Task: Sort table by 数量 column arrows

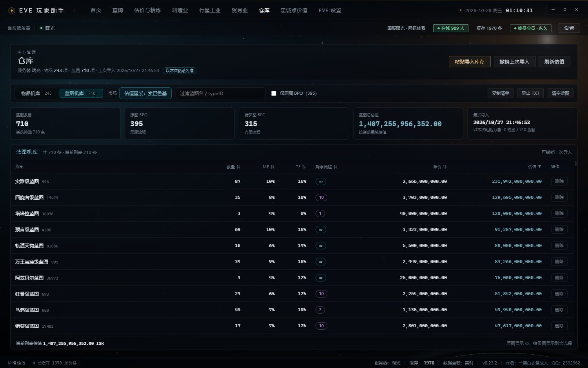Action: (238, 167)
